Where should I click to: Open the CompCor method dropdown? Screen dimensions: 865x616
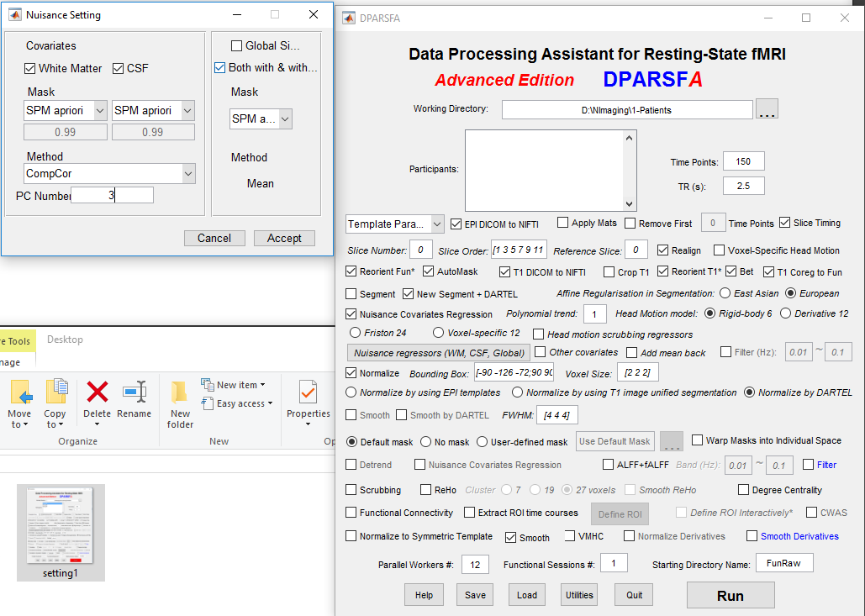[109, 173]
